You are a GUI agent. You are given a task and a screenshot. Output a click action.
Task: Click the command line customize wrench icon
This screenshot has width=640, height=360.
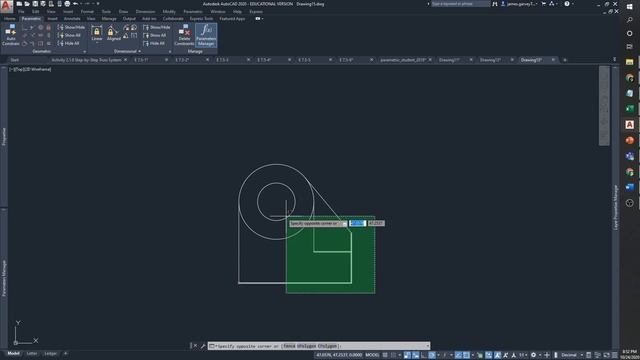tap(203, 346)
